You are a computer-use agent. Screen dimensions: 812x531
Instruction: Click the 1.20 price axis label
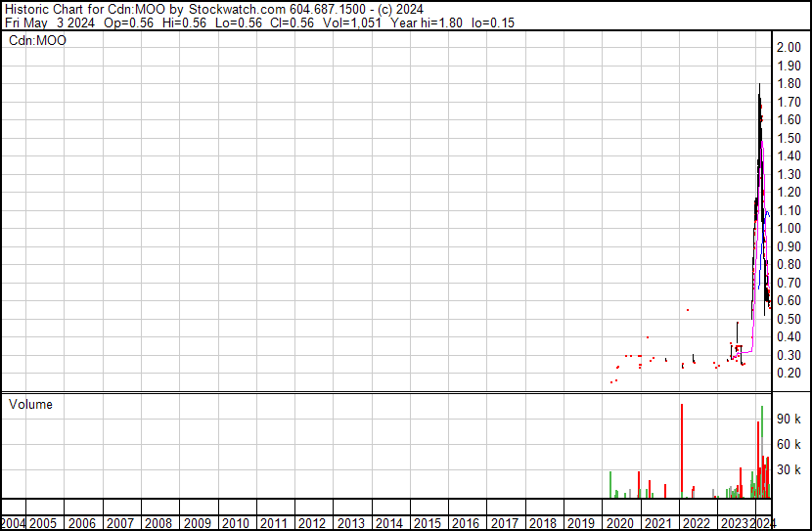click(789, 193)
